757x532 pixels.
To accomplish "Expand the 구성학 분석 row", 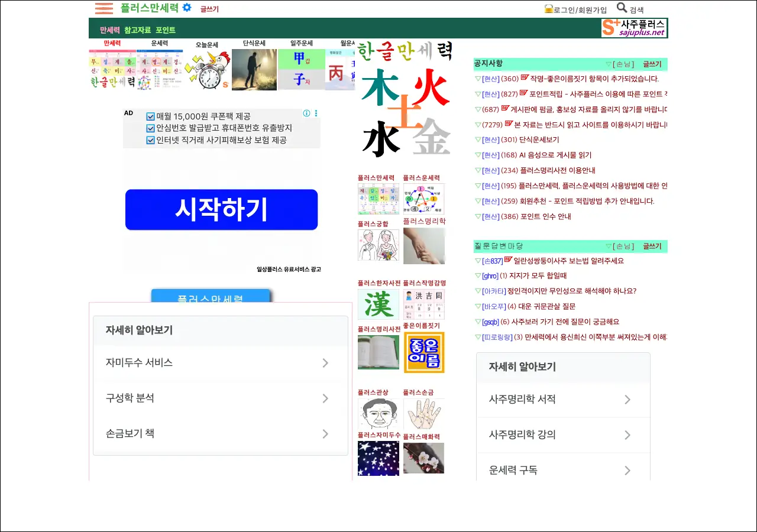I will [x=220, y=398].
